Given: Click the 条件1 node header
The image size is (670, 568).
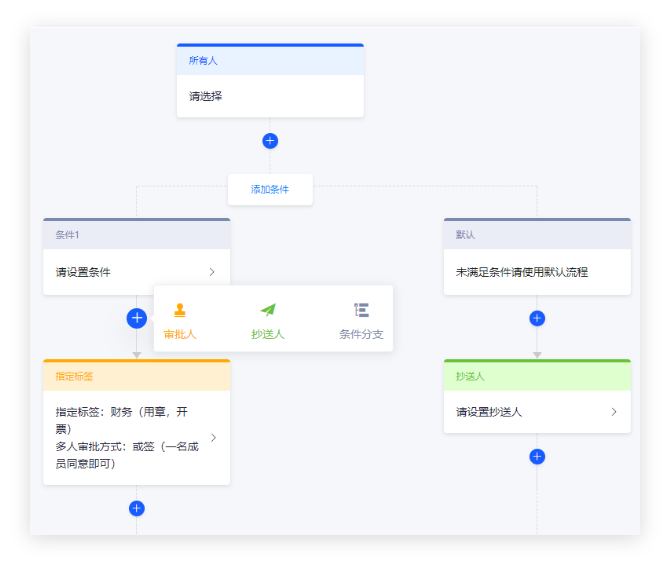Looking at the screenshot, I should 137,235.
